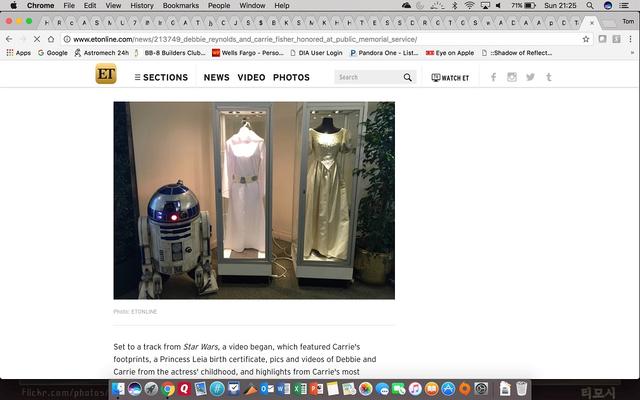Open the Apps bookmark shortcut
640x400 pixels.
(x=19, y=53)
